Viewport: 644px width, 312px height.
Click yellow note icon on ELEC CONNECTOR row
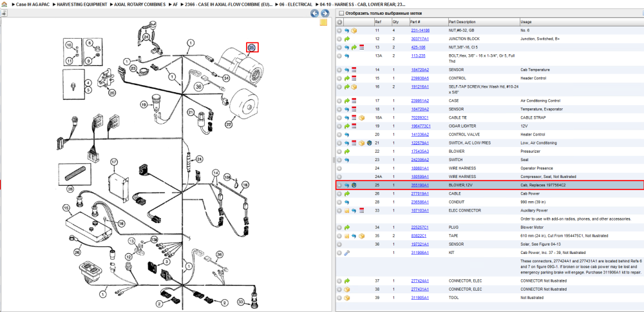point(346,210)
